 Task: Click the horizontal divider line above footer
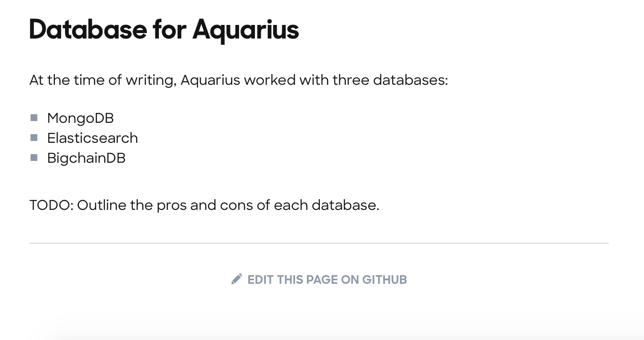click(x=319, y=243)
